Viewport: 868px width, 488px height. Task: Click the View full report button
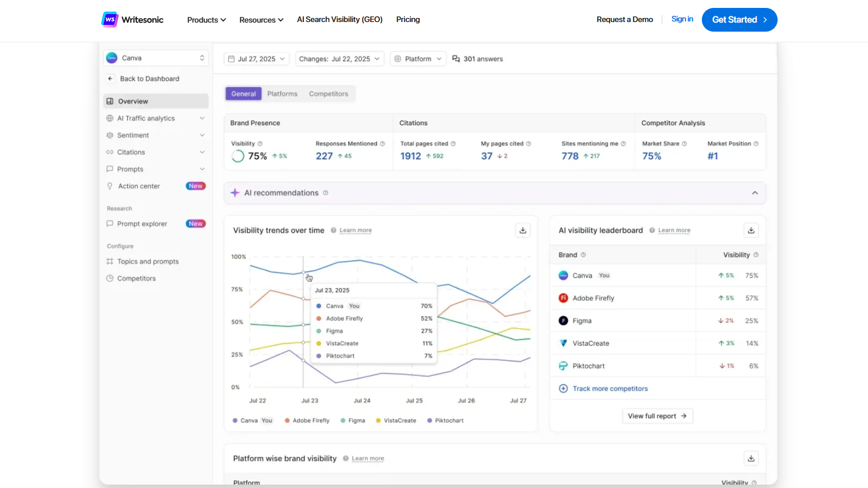pyautogui.click(x=657, y=416)
